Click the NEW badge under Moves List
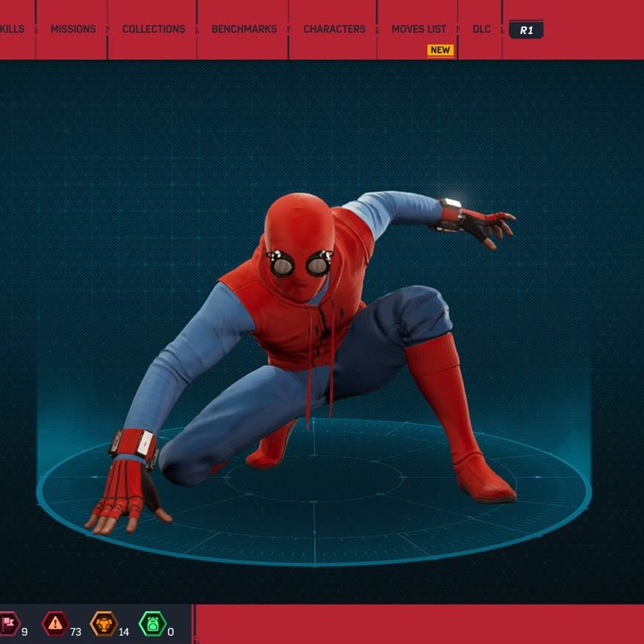This screenshot has width=644, height=644. (x=440, y=50)
